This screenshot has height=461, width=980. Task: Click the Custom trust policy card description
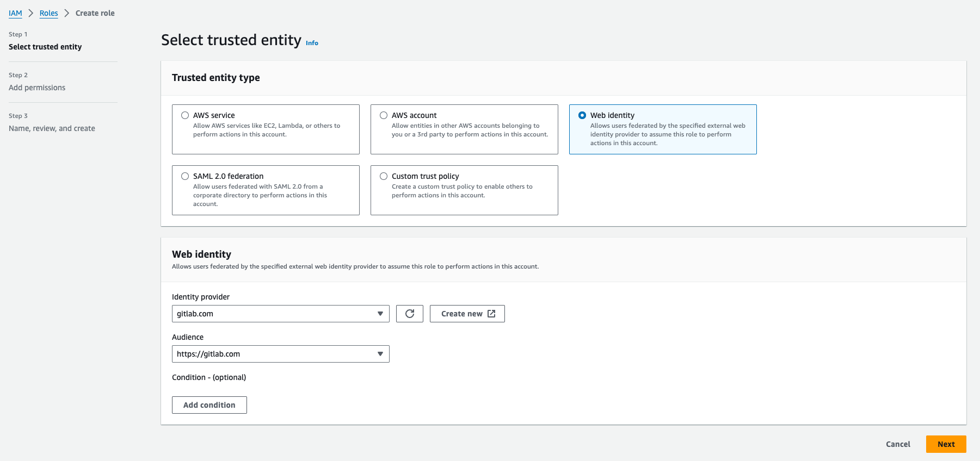tap(462, 191)
